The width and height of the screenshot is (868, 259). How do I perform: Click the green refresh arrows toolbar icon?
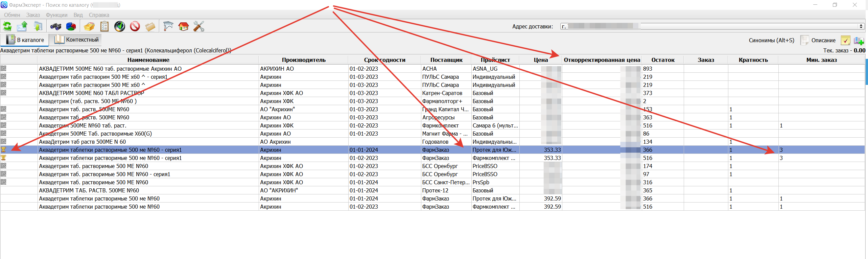[7, 26]
